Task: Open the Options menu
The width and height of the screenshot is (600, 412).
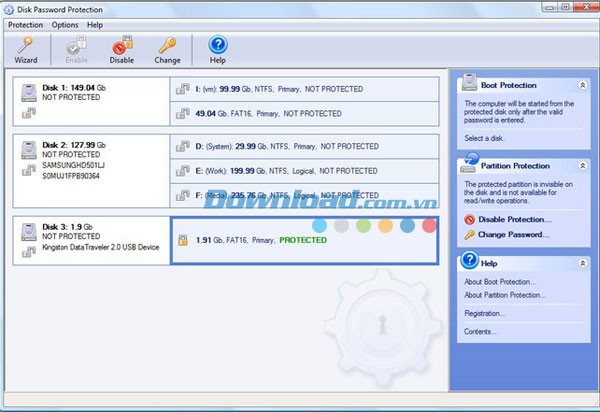Action: pos(65,25)
